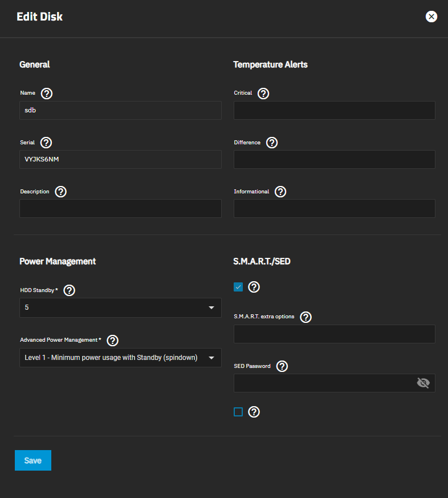This screenshot has width=448, height=498.
Task: Click the Serial input with VYJKS6NM
Action: [121, 159]
